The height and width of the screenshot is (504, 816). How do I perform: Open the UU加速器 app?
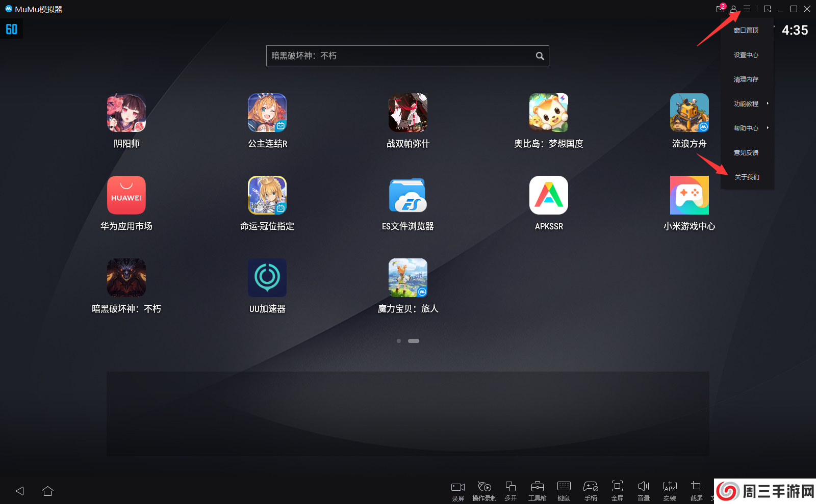[267, 278]
